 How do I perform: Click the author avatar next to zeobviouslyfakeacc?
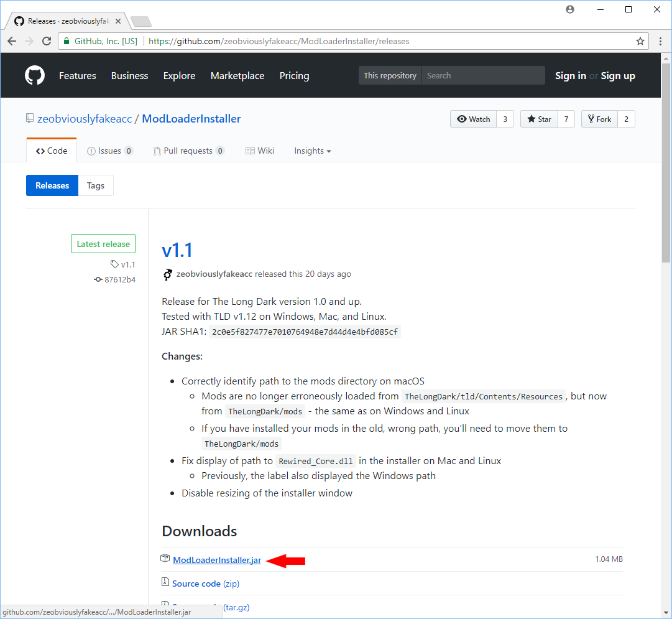click(x=167, y=274)
